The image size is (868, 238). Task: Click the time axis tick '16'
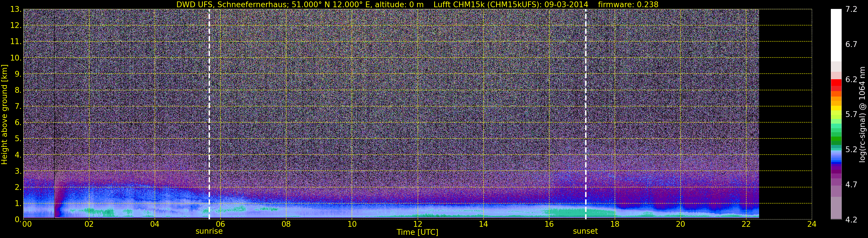coord(549,224)
